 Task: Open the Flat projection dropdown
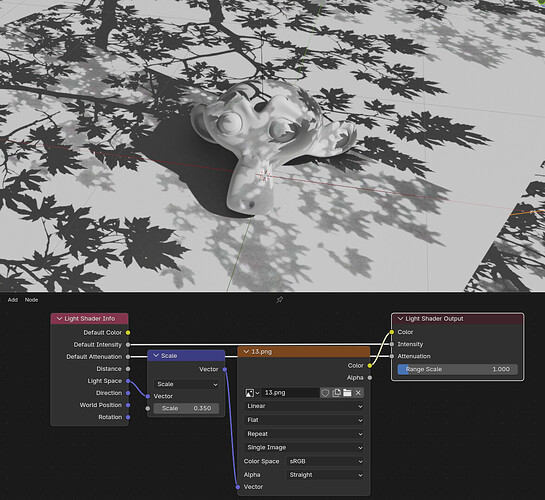click(x=304, y=420)
